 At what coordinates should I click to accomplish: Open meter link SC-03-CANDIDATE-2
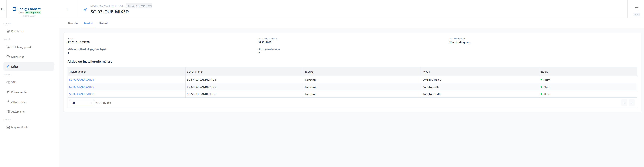point(82,87)
